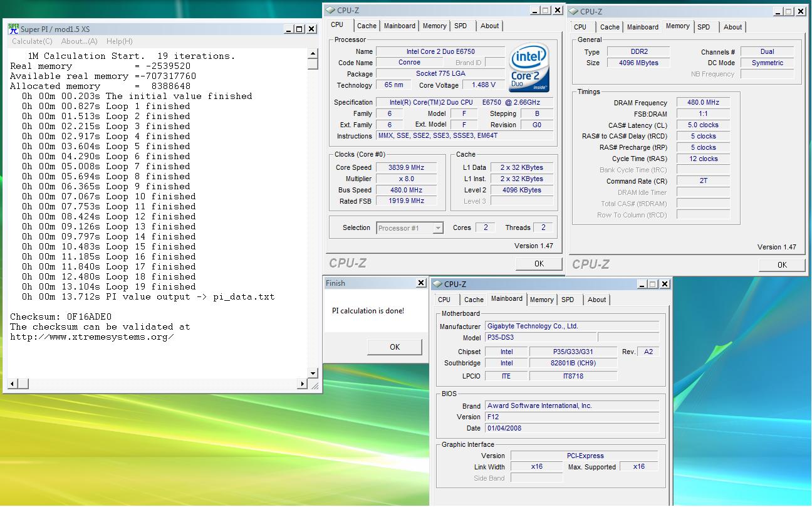Click the CAS# Latency 5.0 clocks value

703,125
